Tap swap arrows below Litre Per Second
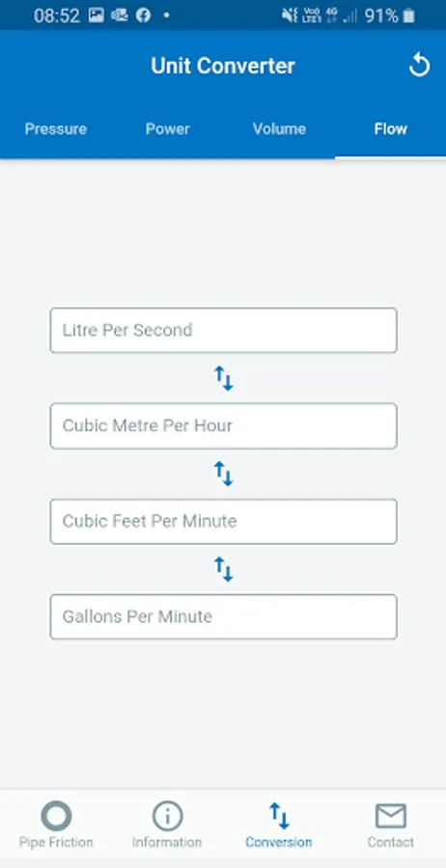 point(224,378)
